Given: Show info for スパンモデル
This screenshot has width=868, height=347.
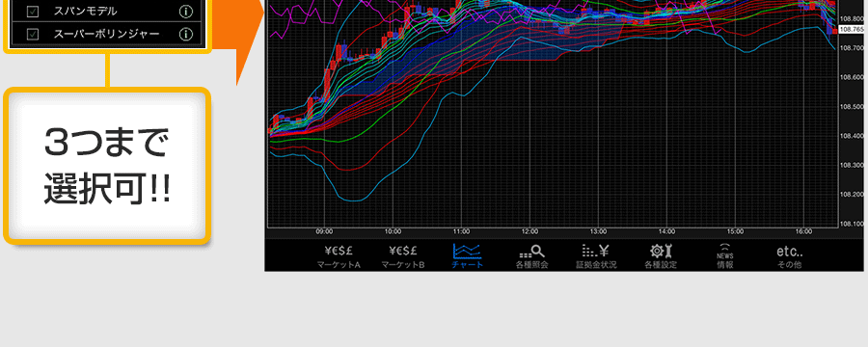Looking at the screenshot, I should click(185, 11).
